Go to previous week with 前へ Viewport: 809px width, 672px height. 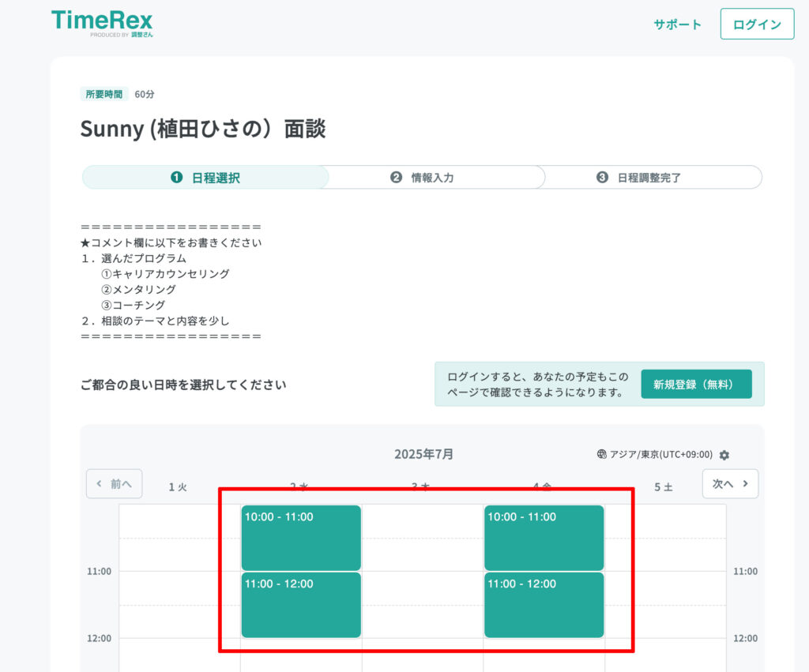click(x=114, y=484)
